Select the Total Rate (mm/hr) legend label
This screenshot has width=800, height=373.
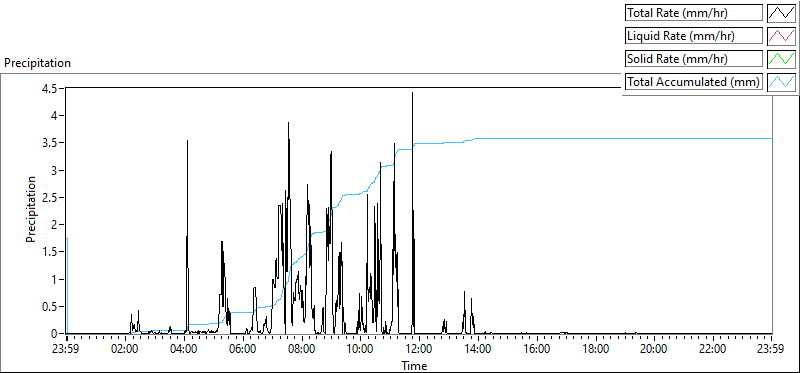[694, 13]
